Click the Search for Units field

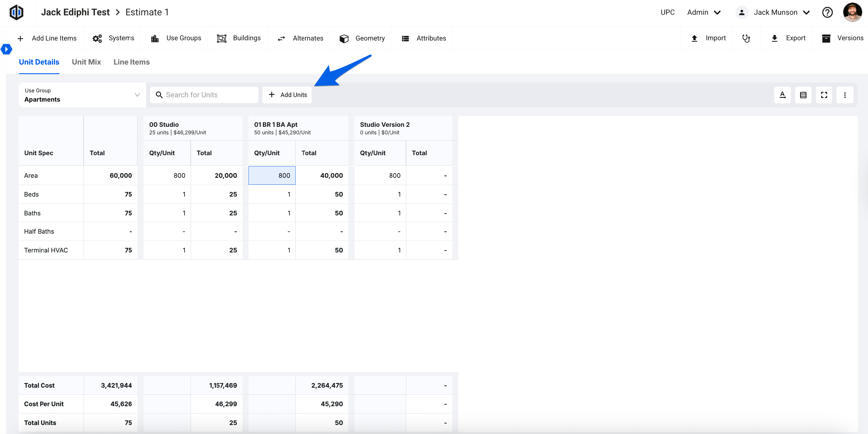(x=204, y=95)
